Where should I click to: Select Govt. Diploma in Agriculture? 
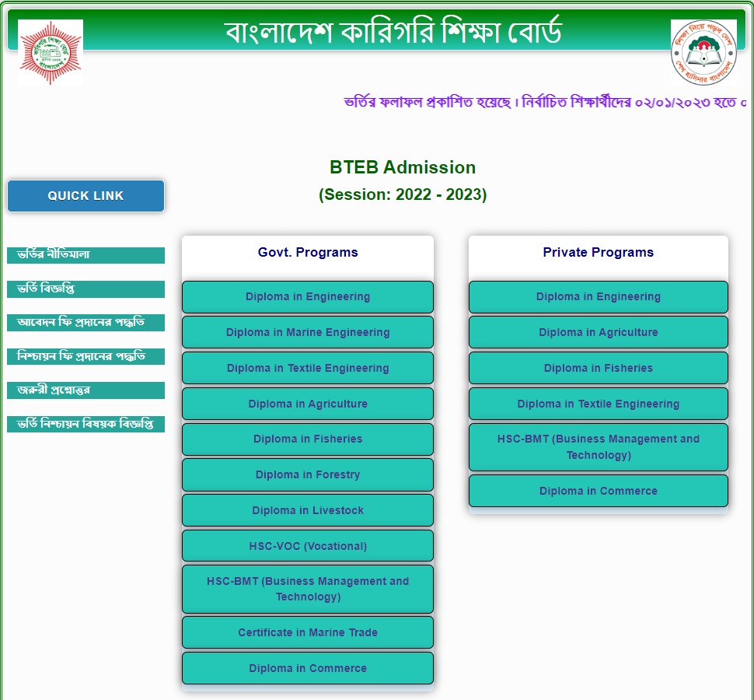click(x=308, y=404)
